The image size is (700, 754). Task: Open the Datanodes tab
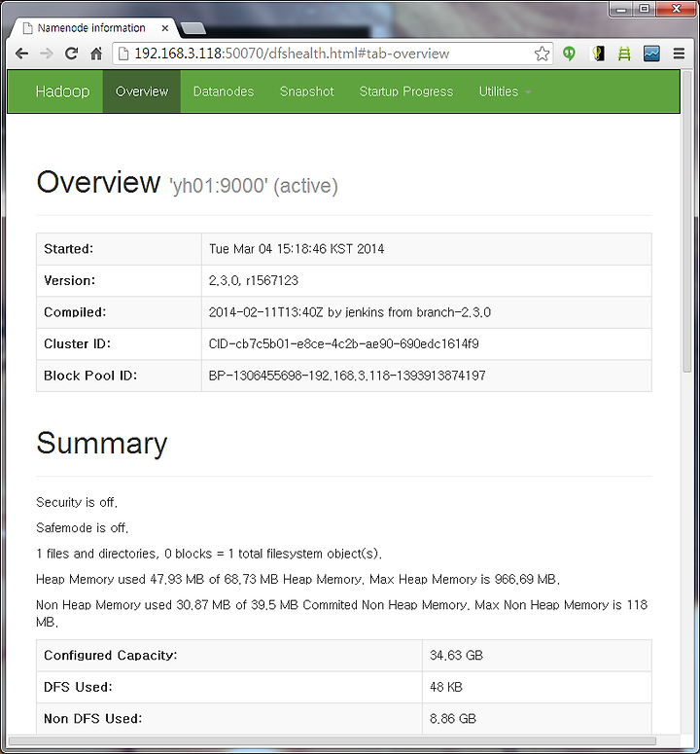tap(224, 91)
